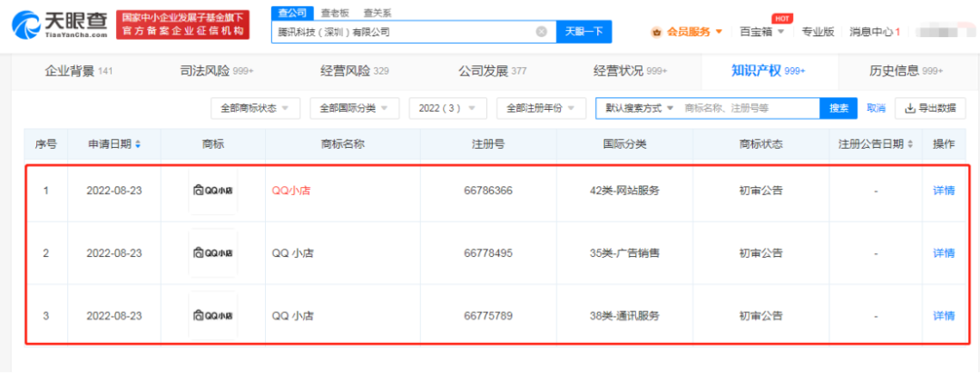The width and height of the screenshot is (980, 373).
Task: Open the 专业版 link
Action: click(818, 32)
